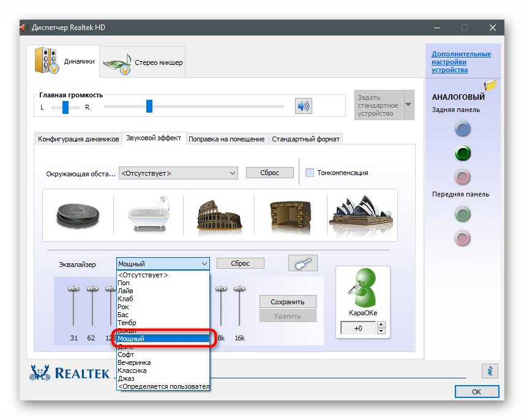Click the green active rear panel jack
Viewport: 524px width, 420px height.
pyautogui.click(x=463, y=153)
